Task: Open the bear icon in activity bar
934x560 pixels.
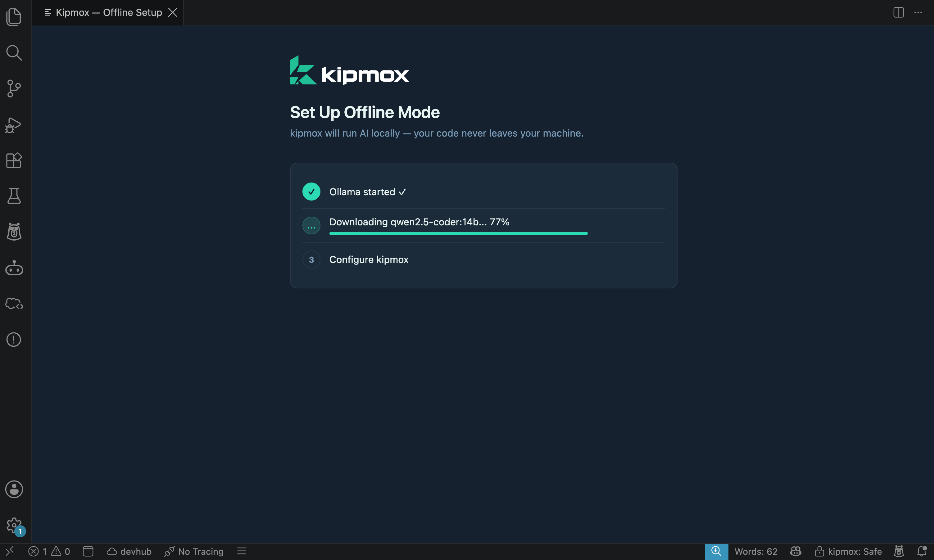Action: point(14,232)
